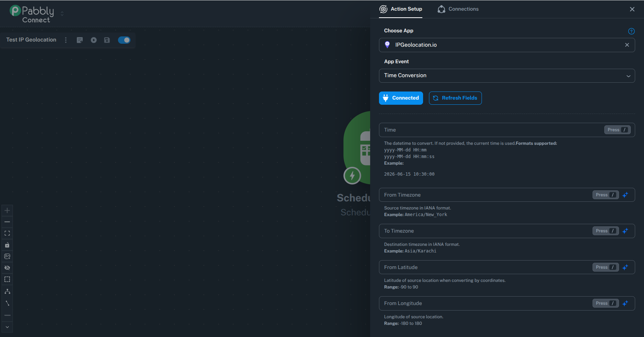The image size is (644, 337).
Task: Focus the From Longitude input field
Action: tap(507, 303)
